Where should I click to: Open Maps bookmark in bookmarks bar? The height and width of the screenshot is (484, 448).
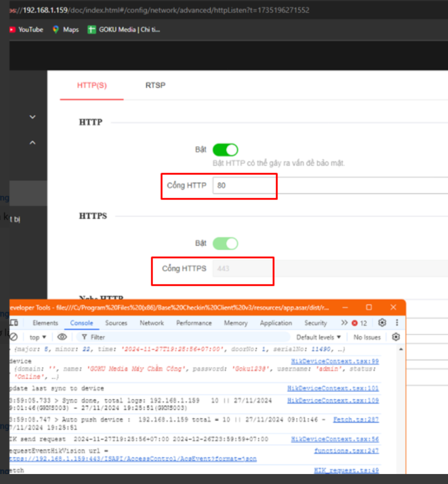click(66, 30)
